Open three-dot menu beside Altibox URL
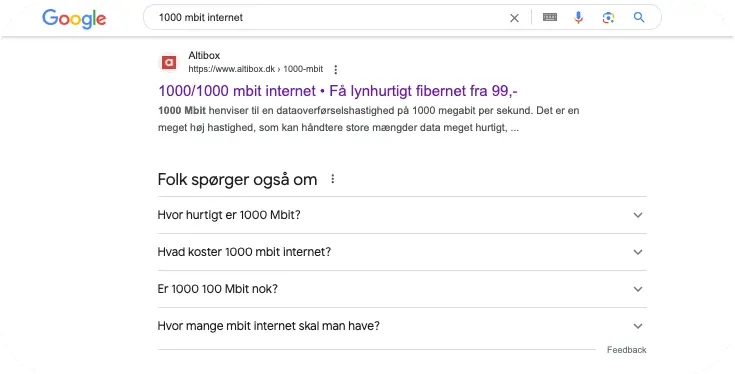This screenshot has width=735, height=374. (x=336, y=69)
